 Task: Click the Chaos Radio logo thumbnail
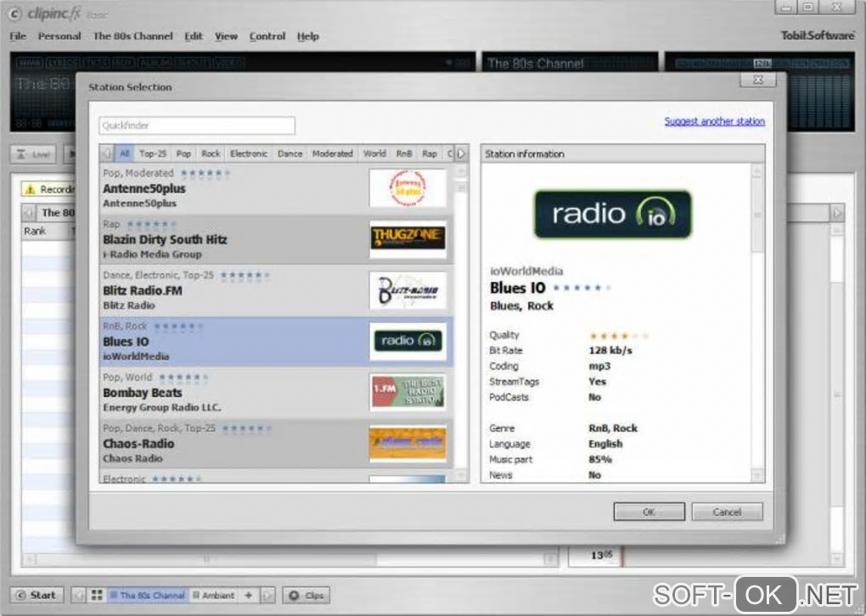coord(408,443)
